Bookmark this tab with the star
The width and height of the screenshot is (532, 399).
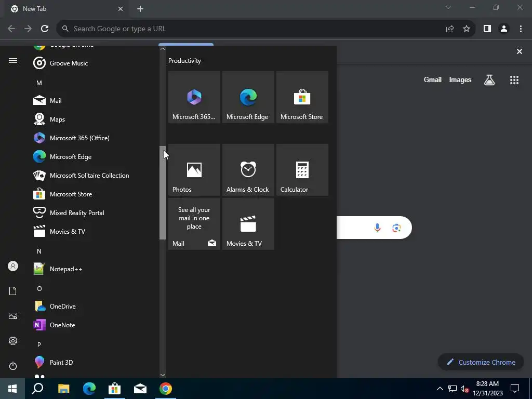(467, 29)
